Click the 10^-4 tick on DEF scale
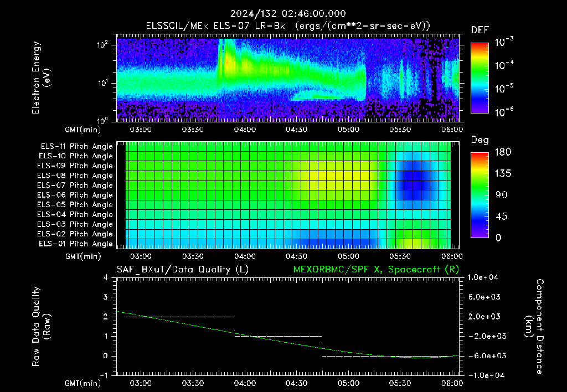This screenshot has width=567, height=392. click(504, 65)
